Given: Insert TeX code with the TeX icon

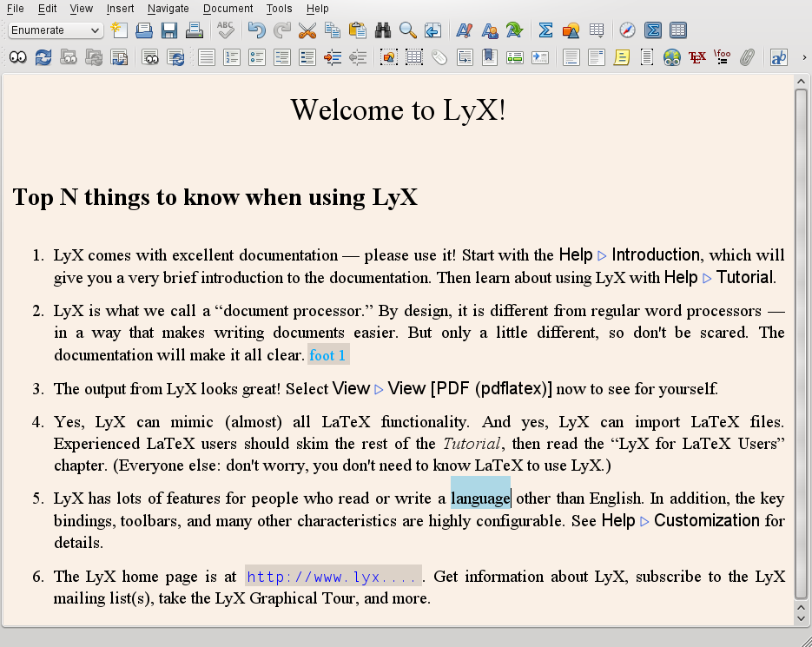Looking at the screenshot, I should click(697, 56).
